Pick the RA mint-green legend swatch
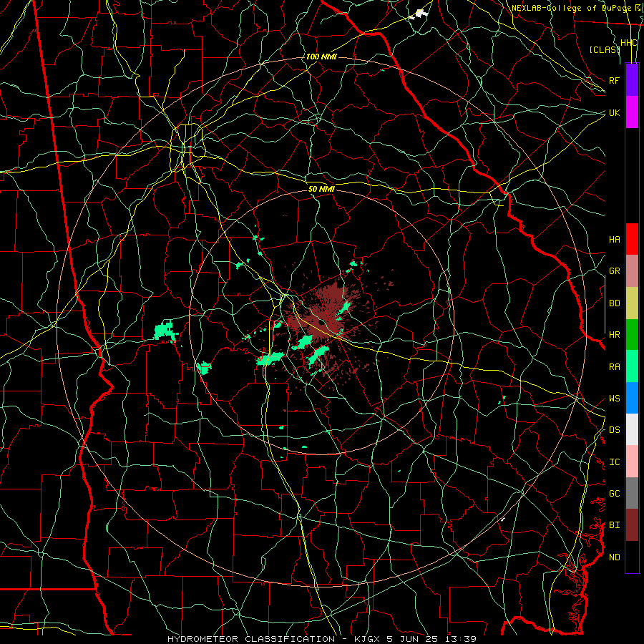This screenshot has height=644, width=644. tap(632, 366)
